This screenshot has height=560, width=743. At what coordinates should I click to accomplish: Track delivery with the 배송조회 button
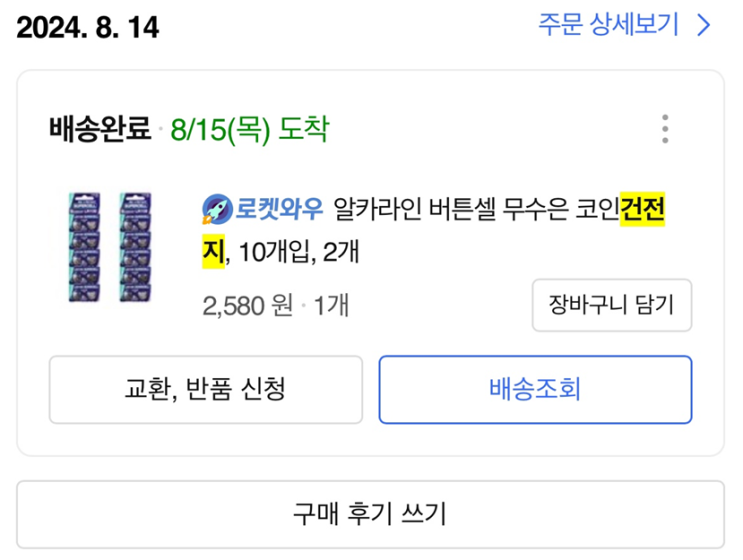coord(534,389)
